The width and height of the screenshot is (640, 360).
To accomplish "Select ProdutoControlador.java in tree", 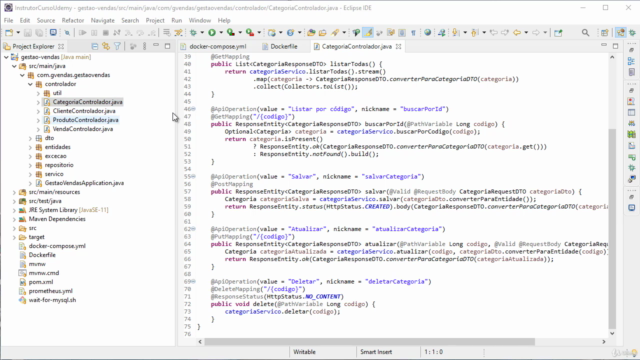I will [85, 120].
